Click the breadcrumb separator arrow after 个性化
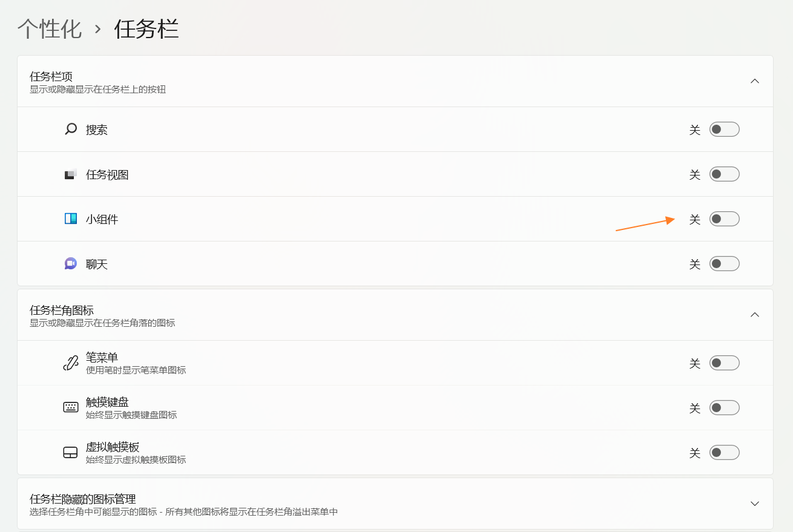 point(98,29)
